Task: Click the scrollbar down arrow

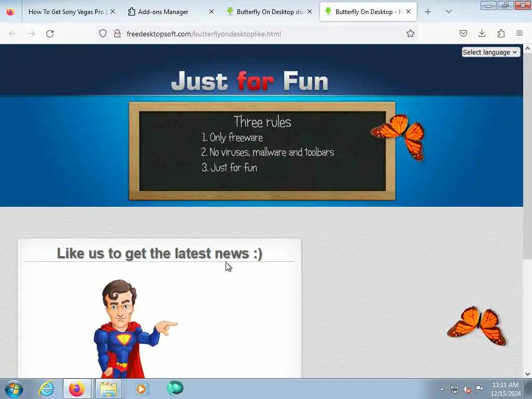Action: 528,374
